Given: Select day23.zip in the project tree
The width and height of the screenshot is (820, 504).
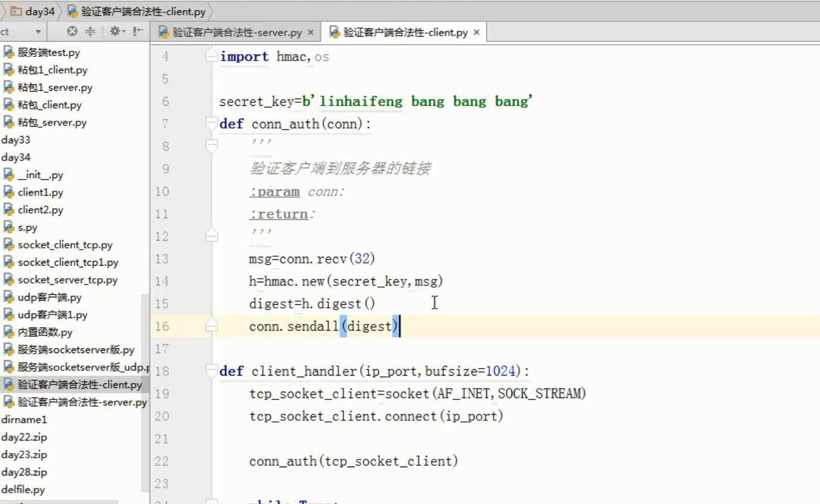Looking at the screenshot, I should tap(24, 454).
